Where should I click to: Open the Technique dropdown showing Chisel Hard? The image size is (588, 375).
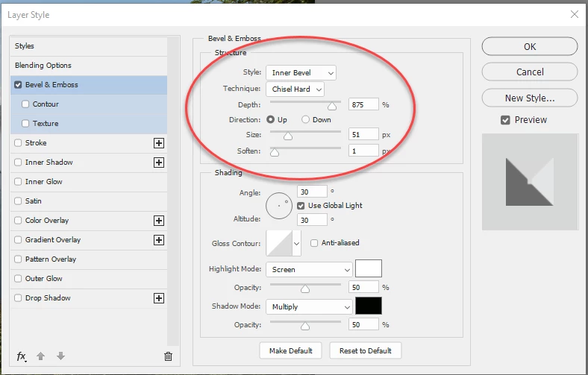point(295,89)
